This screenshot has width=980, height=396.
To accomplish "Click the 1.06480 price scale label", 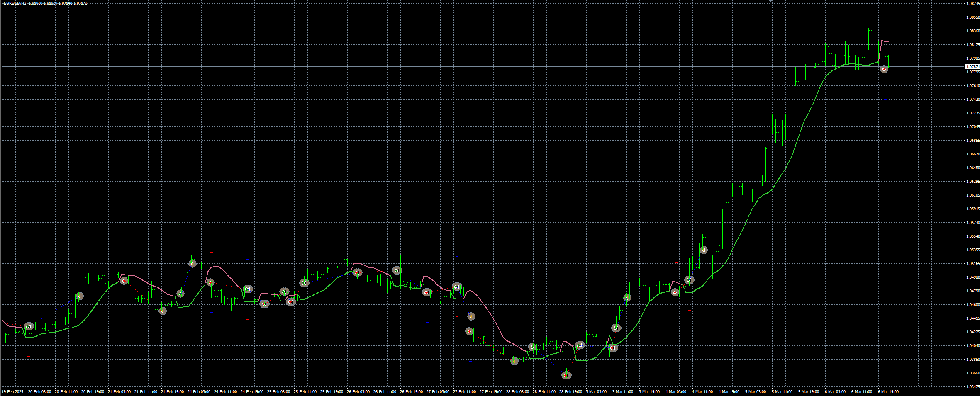I will pyautogui.click(x=973, y=168).
